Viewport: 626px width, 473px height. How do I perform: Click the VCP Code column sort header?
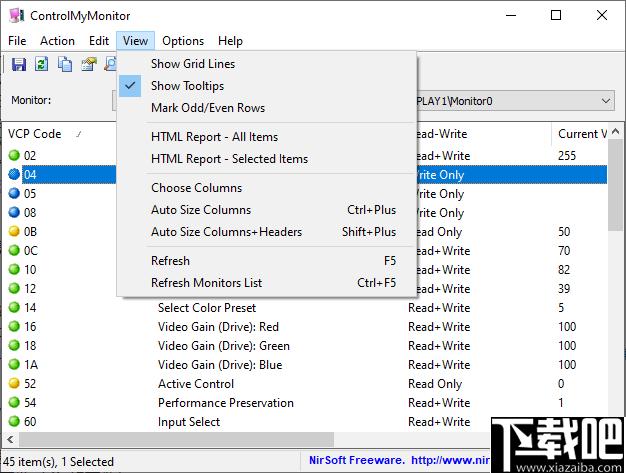(x=60, y=134)
